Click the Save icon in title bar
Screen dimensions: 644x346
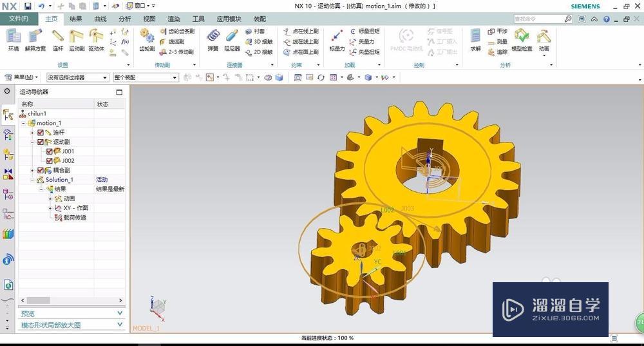[28, 6]
